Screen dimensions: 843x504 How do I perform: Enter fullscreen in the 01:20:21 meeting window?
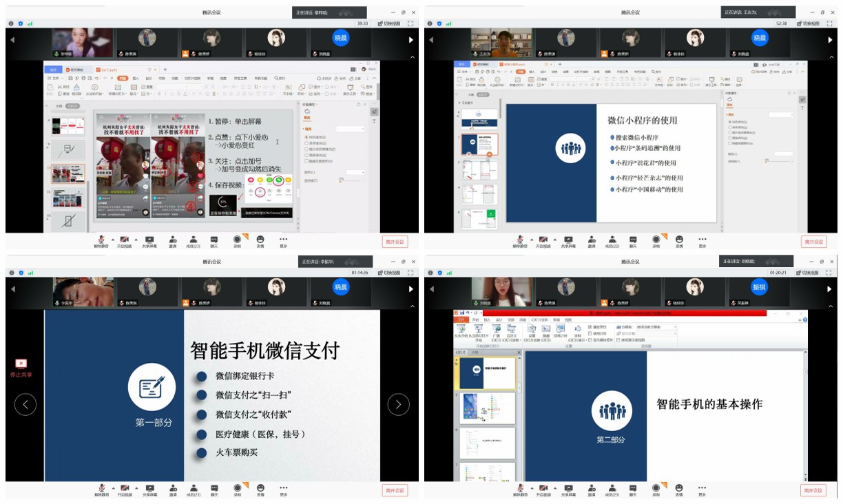829,271
